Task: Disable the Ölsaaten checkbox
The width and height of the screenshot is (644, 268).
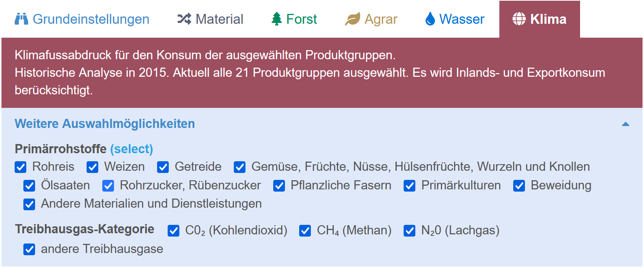Action: 29,186
